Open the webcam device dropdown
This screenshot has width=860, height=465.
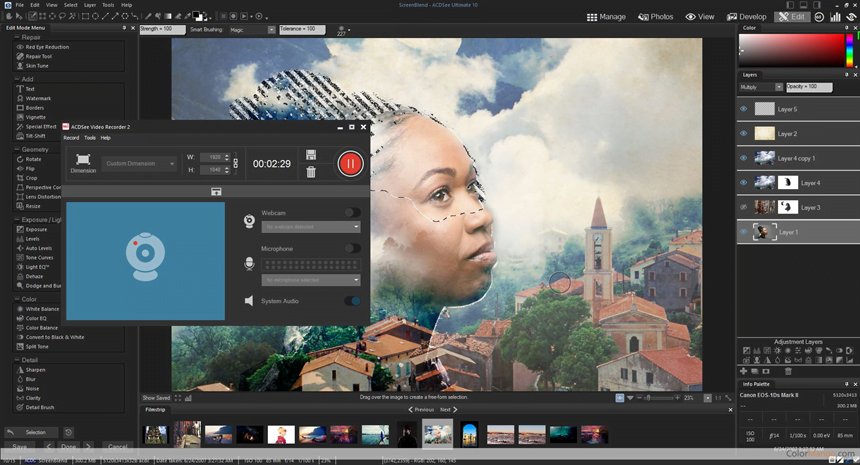[310, 226]
